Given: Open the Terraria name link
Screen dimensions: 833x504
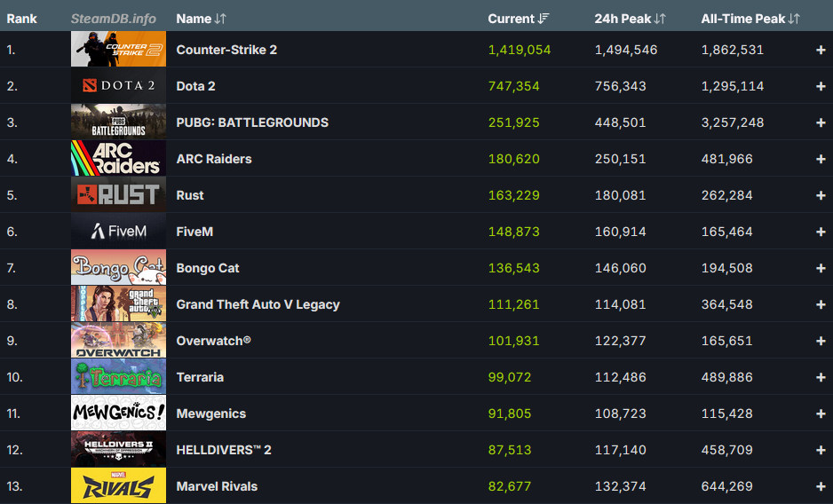Looking at the screenshot, I should click(x=200, y=377).
